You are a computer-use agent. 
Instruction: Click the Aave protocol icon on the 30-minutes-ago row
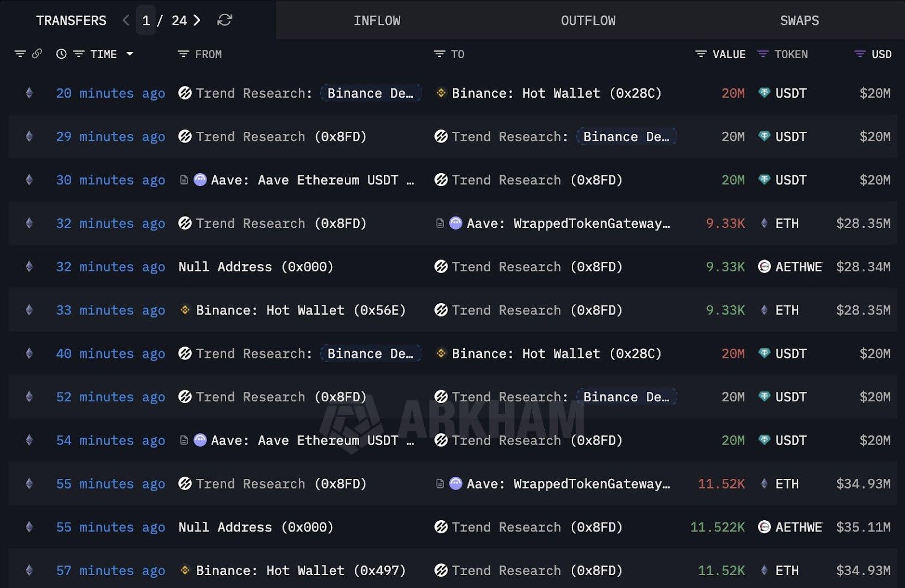point(199,180)
